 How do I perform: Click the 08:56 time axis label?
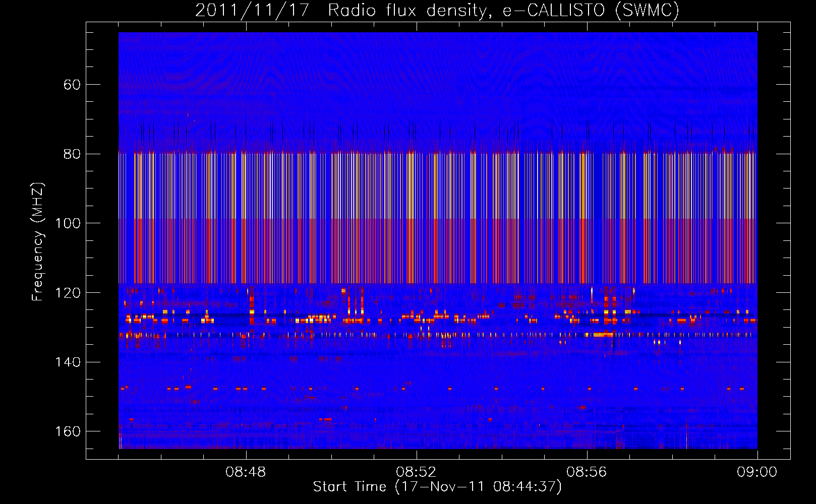coord(587,472)
